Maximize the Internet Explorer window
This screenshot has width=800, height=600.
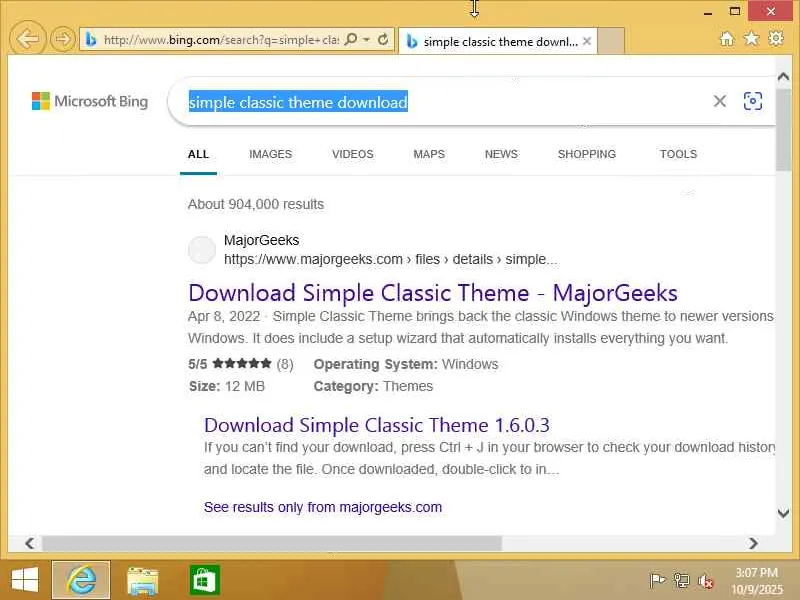[x=735, y=11]
